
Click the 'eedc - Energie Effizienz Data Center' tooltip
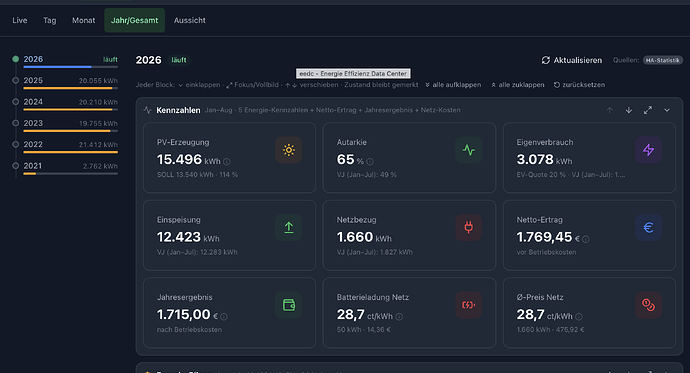pyautogui.click(x=353, y=73)
